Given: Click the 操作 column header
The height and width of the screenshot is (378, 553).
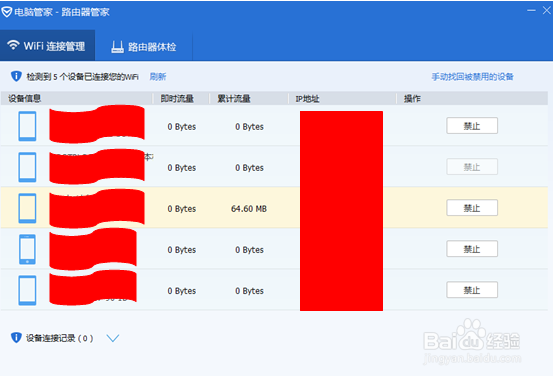Looking at the screenshot, I should [x=412, y=99].
